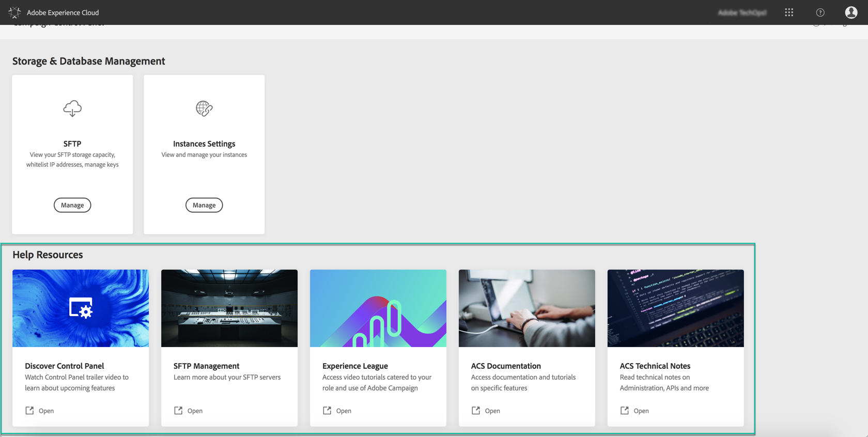This screenshot has width=868, height=437.
Task: Open the Discover Control Panel thumbnail image
Action: [x=81, y=308]
